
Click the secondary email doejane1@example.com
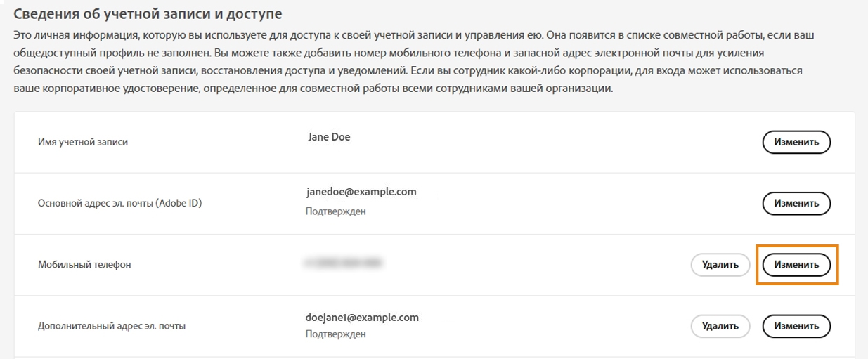(363, 318)
